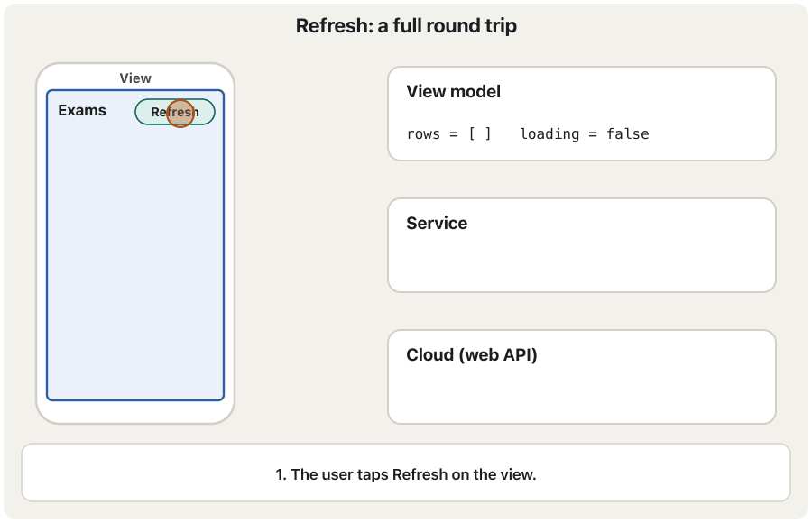Click the "View" label above the phone screen
812x523 pixels.
(135, 78)
